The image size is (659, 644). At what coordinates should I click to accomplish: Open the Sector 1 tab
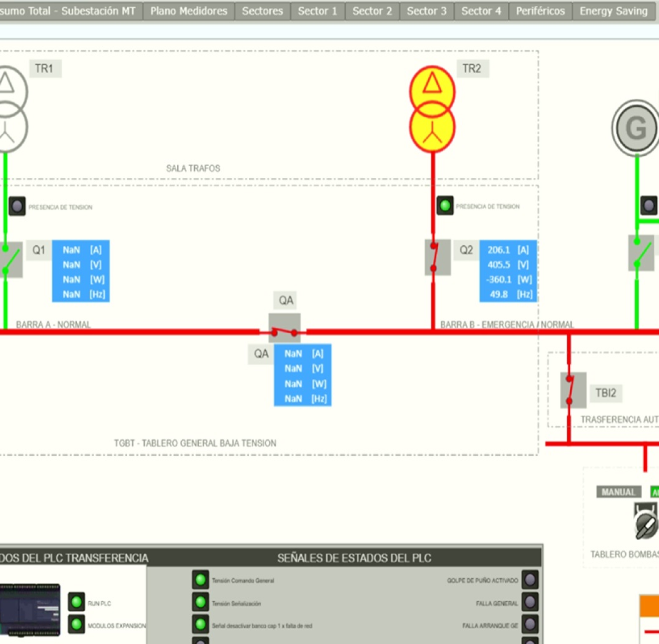(317, 11)
